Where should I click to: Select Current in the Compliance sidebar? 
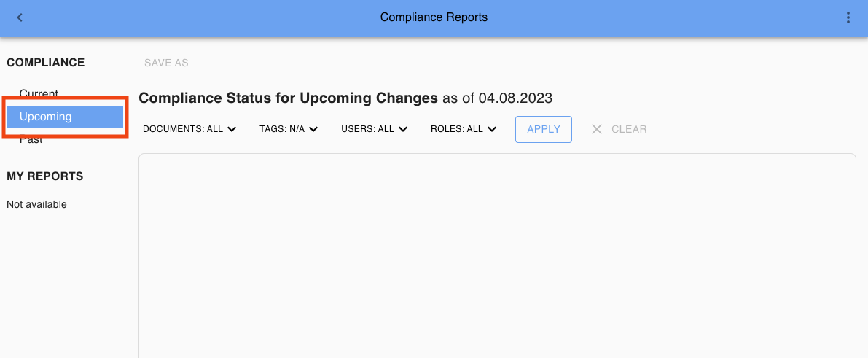click(x=39, y=93)
